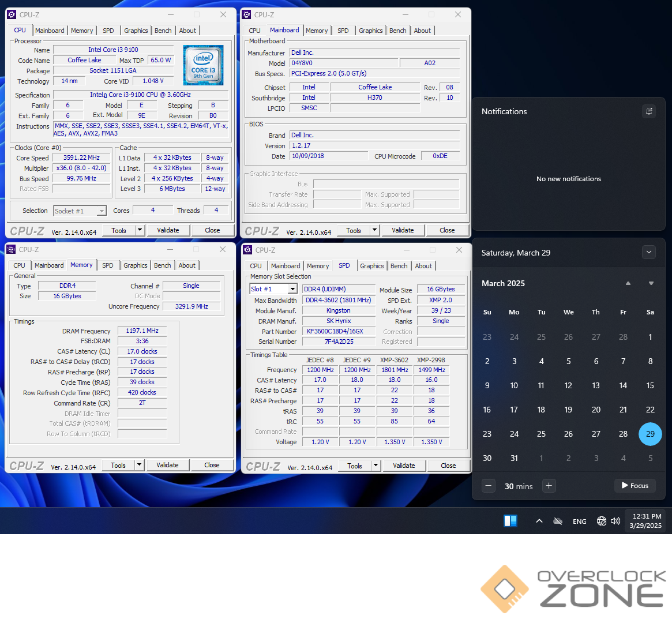
Task: Click Serial Number 7F4A2D25 field
Action: 339,342
